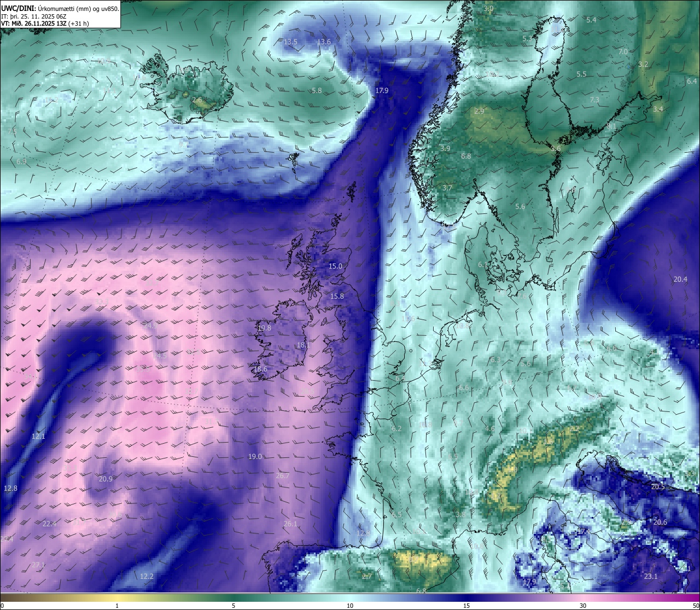The image size is (700, 610).
Task: Click the 3.7 value over southern Norway
Action: [447, 188]
